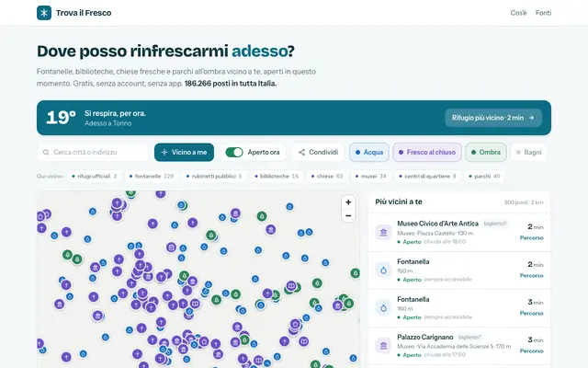588x368 pixels.
Task: Click the water drop icon of 150 m Fontanella
Action: click(x=383, y=270)
